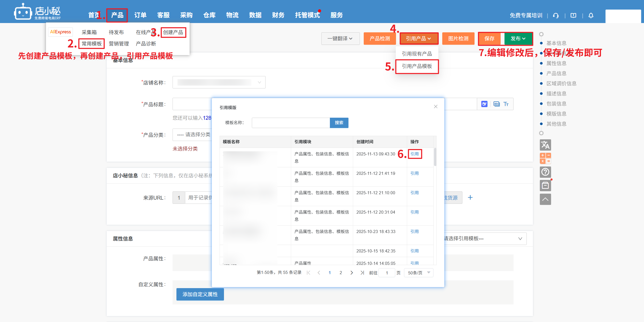Image resolution: width=644 pixels, height=322 pixels.
Task: Click the text format Tt icon
Action: click(506, 104)
